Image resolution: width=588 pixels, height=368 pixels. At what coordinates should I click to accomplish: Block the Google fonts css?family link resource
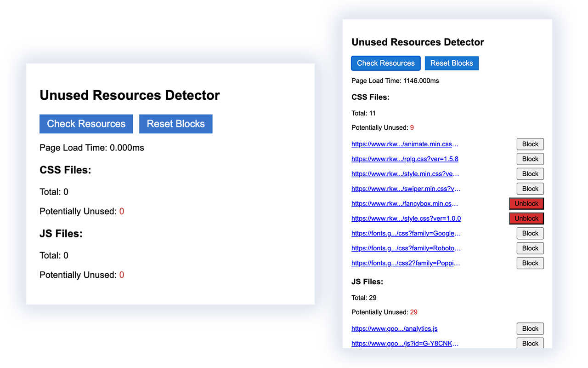point(530,233)
